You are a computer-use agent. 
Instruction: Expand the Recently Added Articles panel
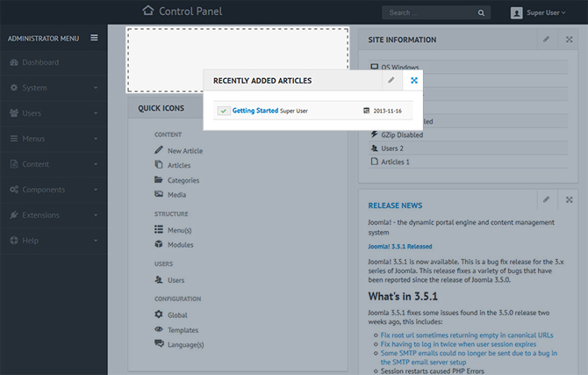(x=413, y=80)
